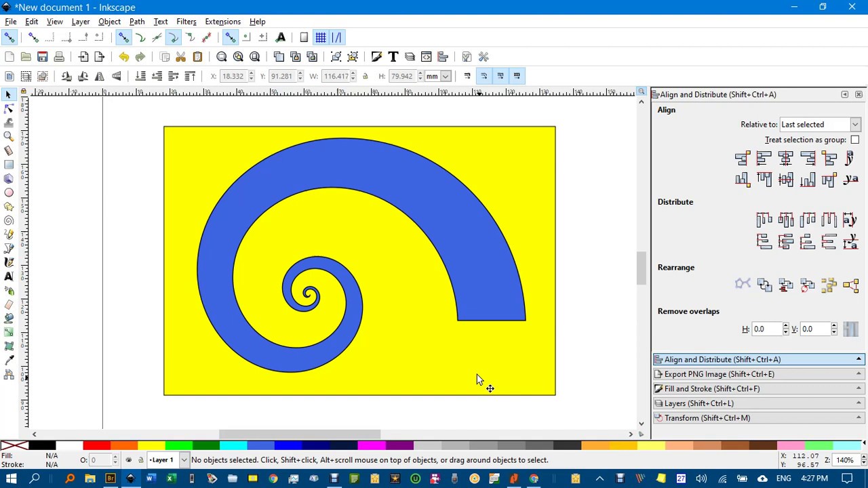
Task: Click the Cut scissors icon
Action: click(x=181, y=57)
